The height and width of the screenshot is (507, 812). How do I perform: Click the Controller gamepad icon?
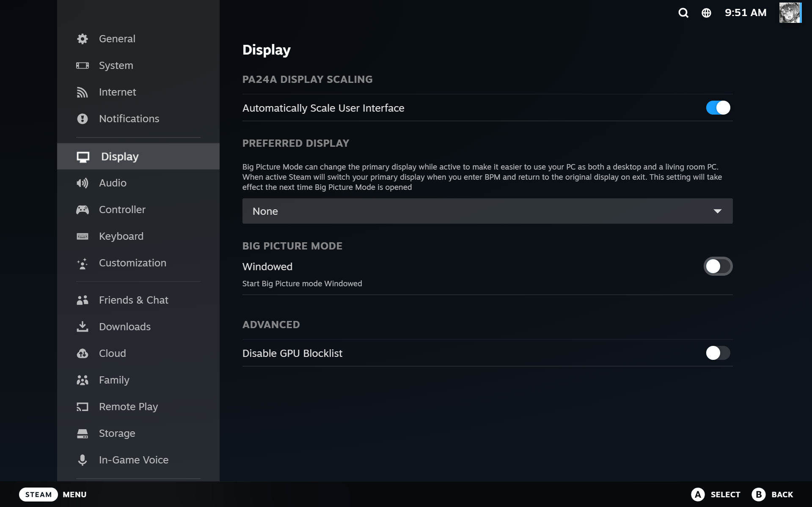(x=83, y=210)
